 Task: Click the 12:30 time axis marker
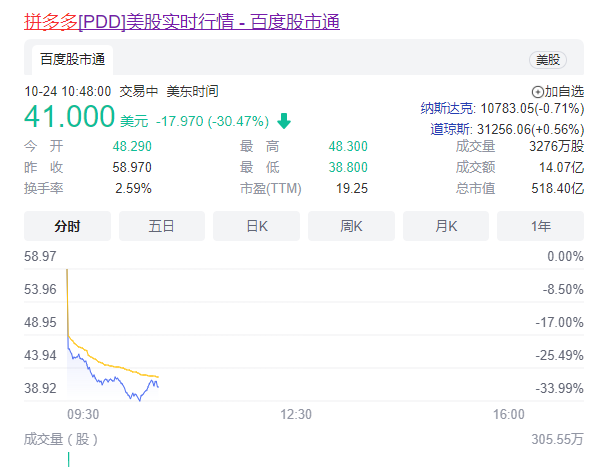[x=296, y=414]
